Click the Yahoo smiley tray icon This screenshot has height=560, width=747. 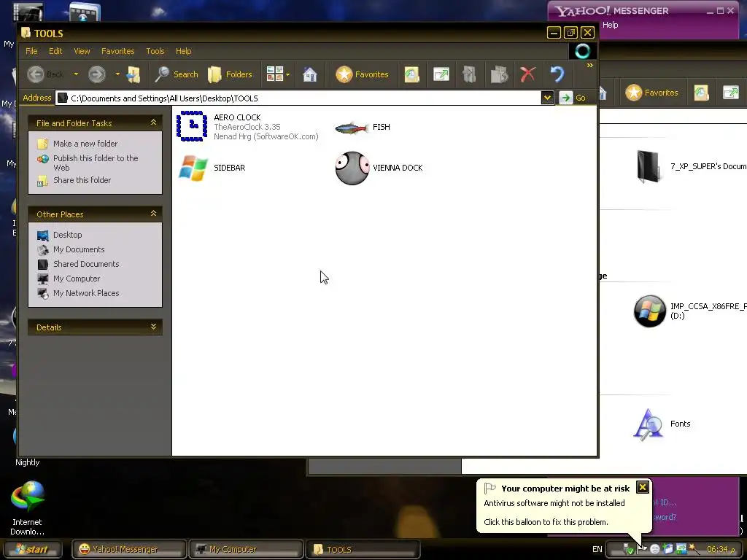click(x=655, y=549)
